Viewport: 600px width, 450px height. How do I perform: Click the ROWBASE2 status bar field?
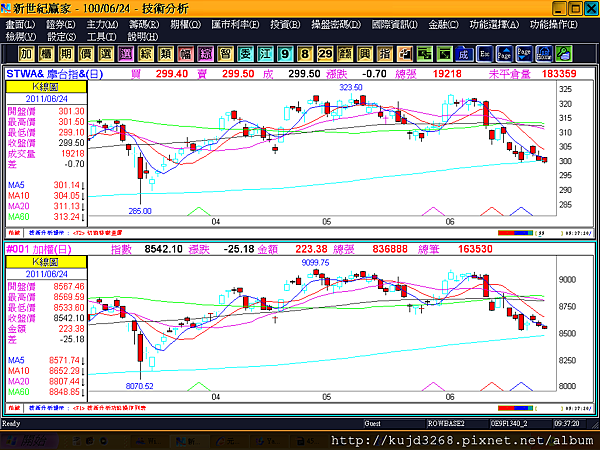point(457,424)
